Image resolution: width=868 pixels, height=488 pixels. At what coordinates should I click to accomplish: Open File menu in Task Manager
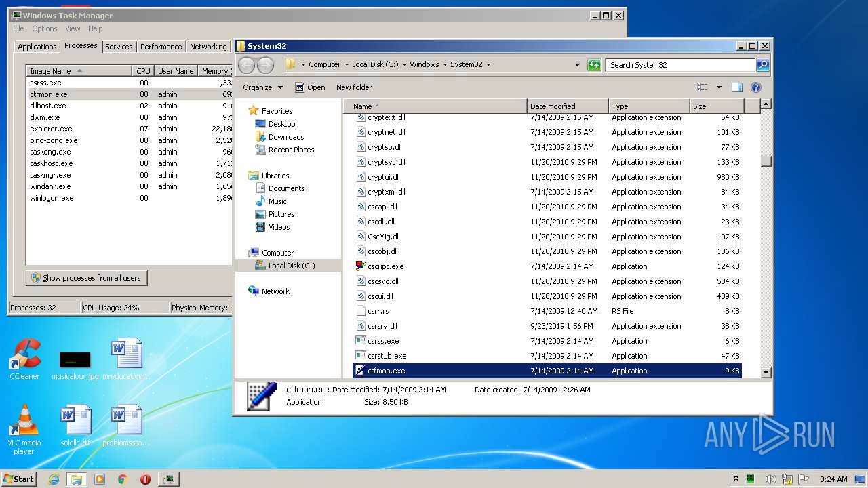(x=18, y=28)
